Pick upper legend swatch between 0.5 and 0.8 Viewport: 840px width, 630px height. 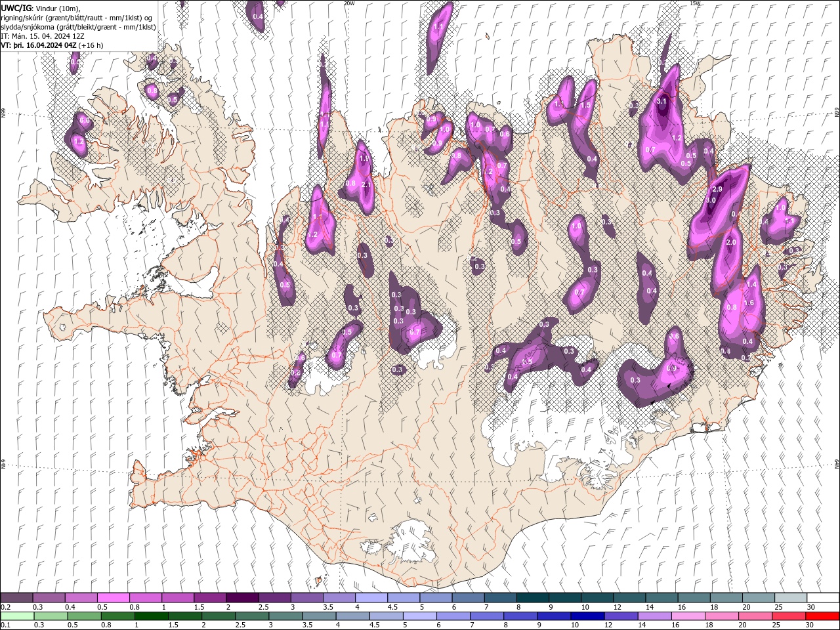click(114, 598)
